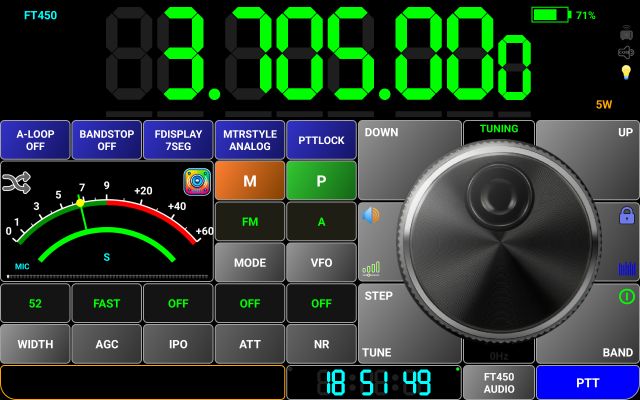Enable PTTLOCK

321,140
